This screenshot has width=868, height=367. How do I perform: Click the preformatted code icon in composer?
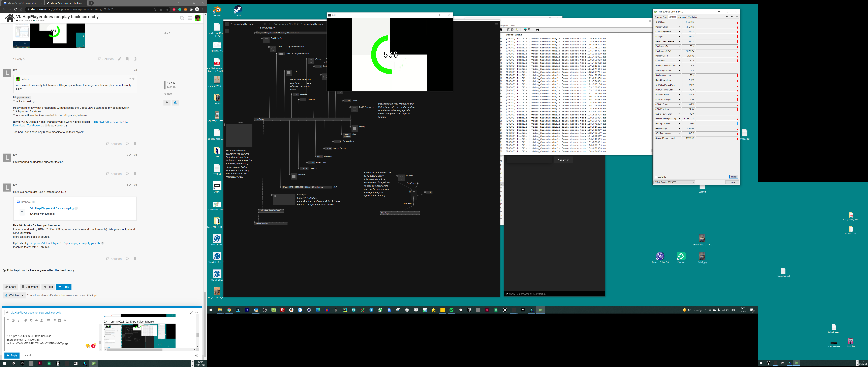[36, 320]
